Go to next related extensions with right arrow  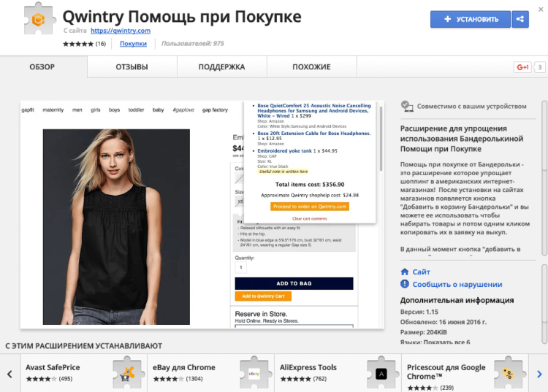click(539, 374)
